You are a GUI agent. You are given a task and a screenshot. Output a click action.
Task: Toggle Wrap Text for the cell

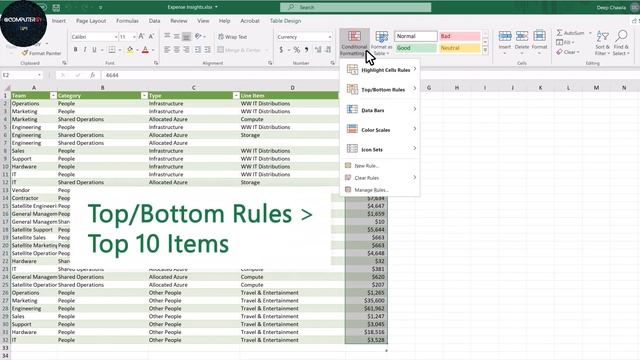point(233,37)
